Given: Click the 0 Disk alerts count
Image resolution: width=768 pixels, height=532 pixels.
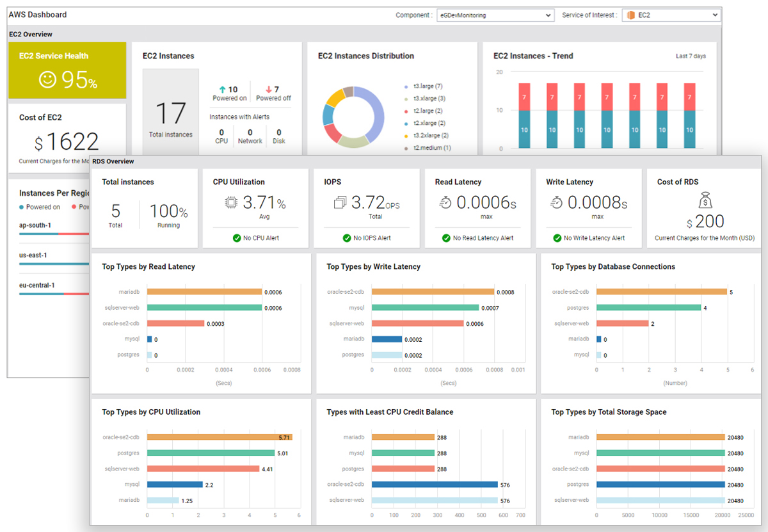Looking at the screenshot, I should point(279,133).
